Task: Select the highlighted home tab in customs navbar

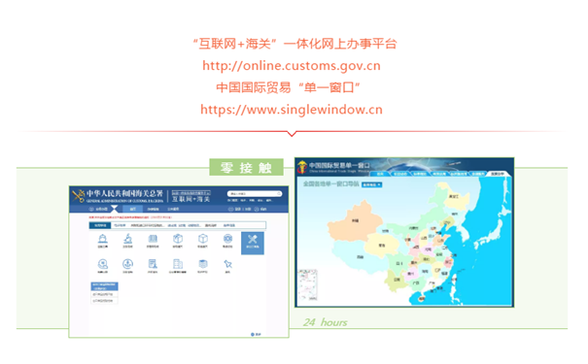Action: point(133,209)
